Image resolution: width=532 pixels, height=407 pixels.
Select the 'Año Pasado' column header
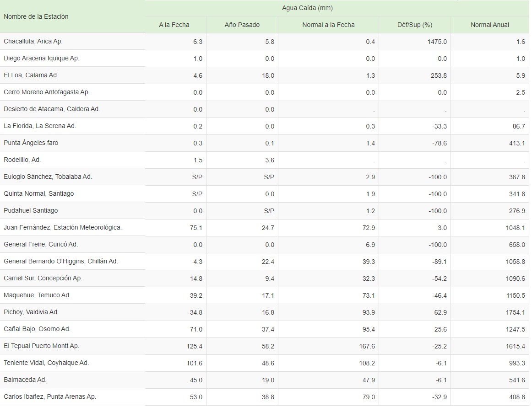pos(242,25)
